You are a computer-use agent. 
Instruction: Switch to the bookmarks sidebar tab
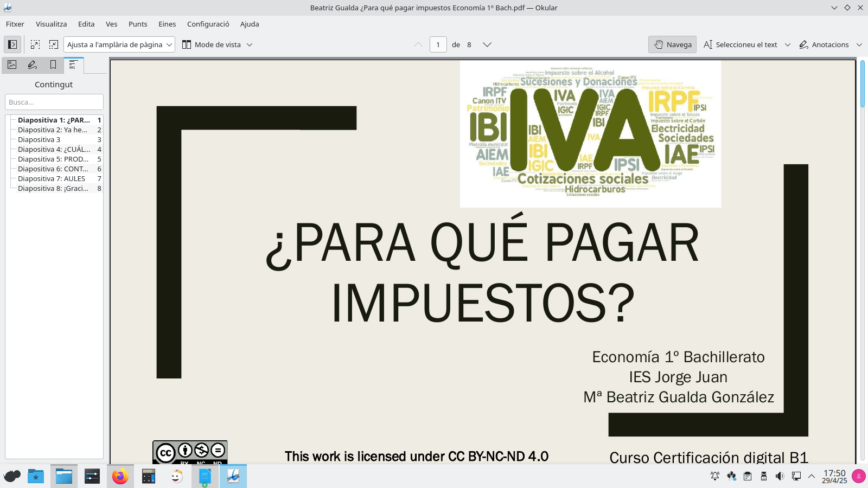[x=53, y=65]
